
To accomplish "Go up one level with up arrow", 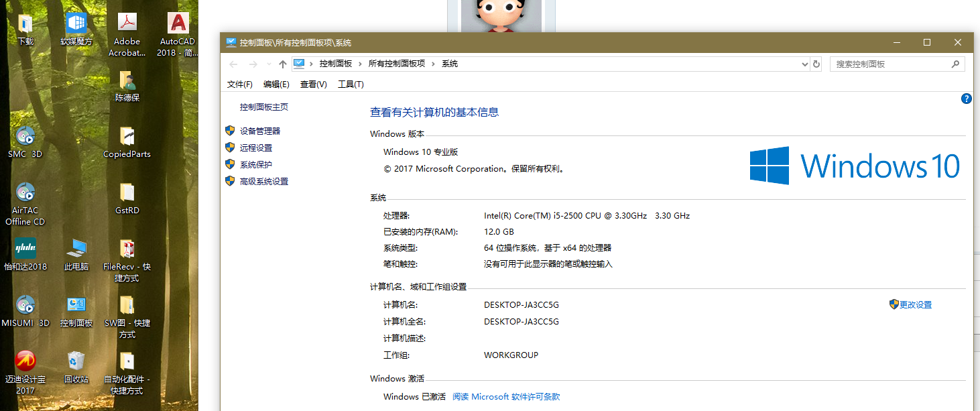I will coord(283,64).
